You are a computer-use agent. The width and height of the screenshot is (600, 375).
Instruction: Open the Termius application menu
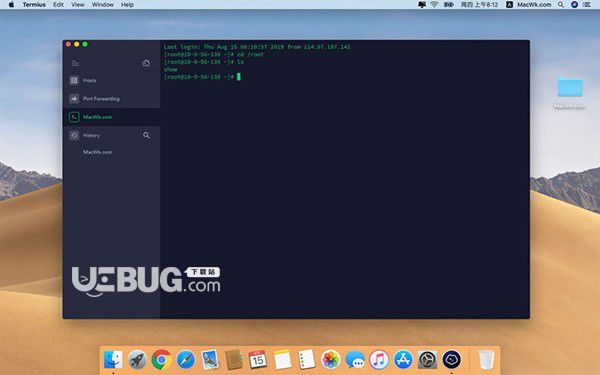coord(34,5)
